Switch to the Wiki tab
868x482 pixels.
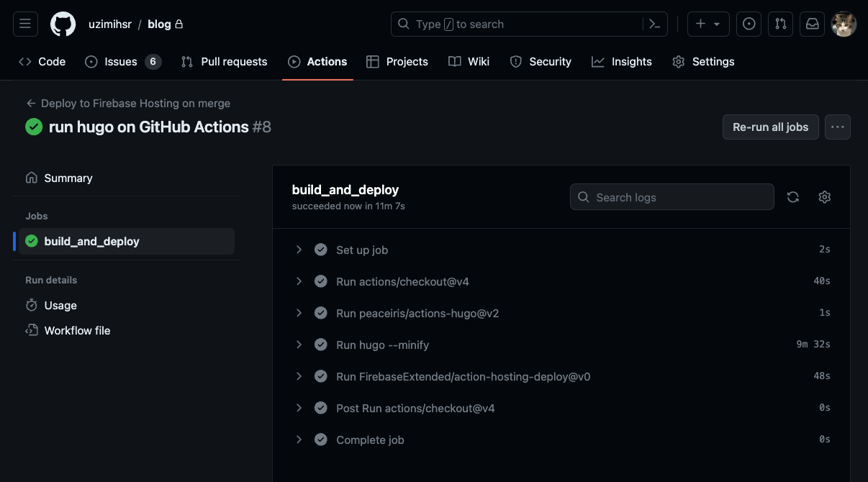(x=469, y=62)
